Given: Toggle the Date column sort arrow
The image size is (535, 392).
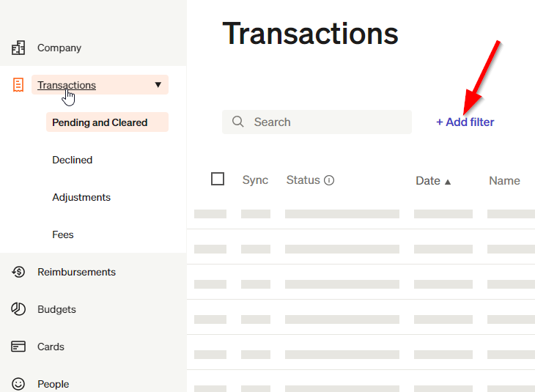Looking at the screenshot, I should (x=448, y=182).
